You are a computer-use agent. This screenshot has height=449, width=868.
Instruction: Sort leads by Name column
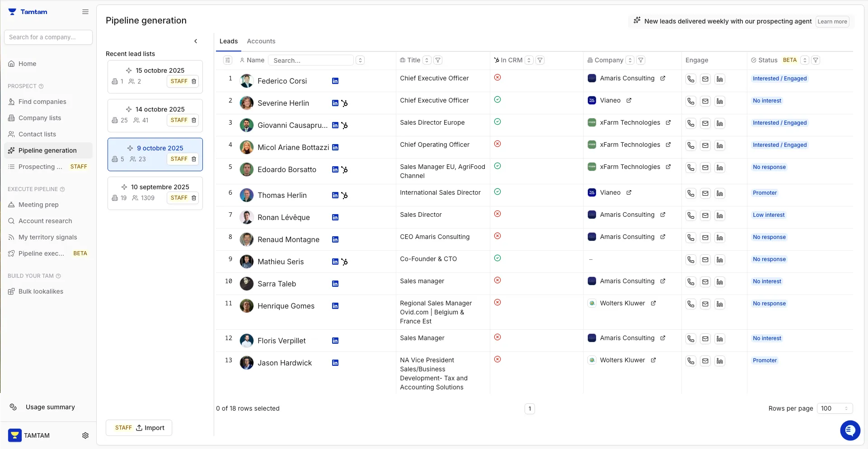(360, 60)
